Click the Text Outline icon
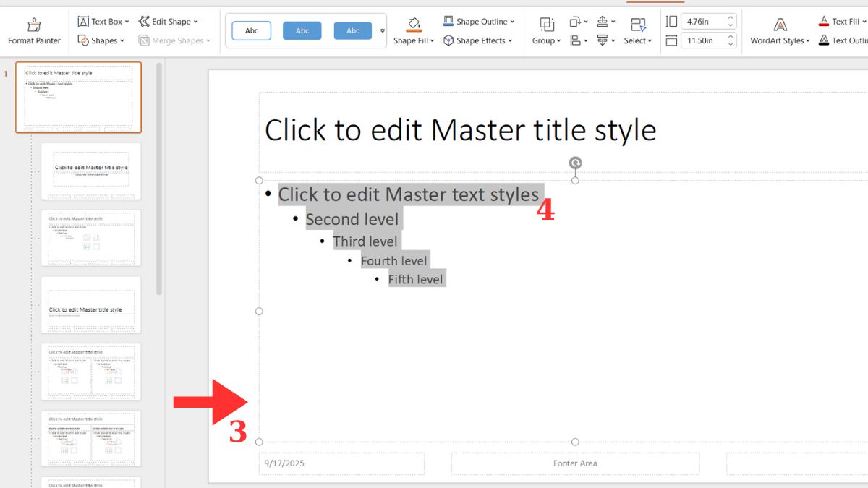 (x=823, y=40)
